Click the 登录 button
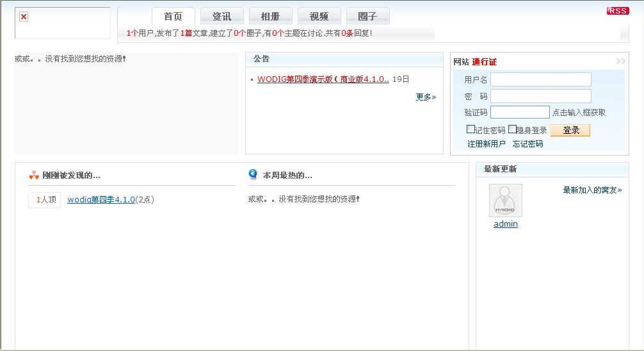The image size is (644, 351). click(x=570, y=130)
